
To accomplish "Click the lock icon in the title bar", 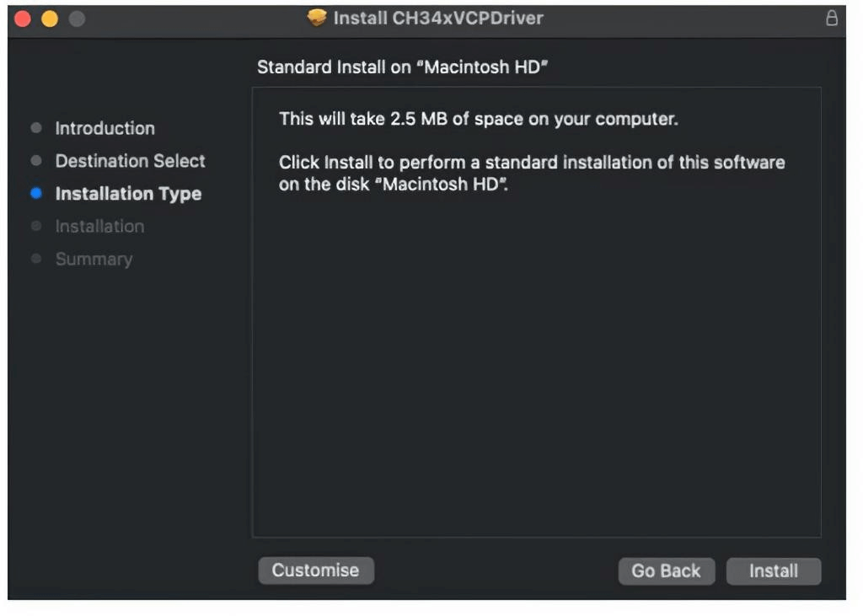I will [x=832, y=18].
